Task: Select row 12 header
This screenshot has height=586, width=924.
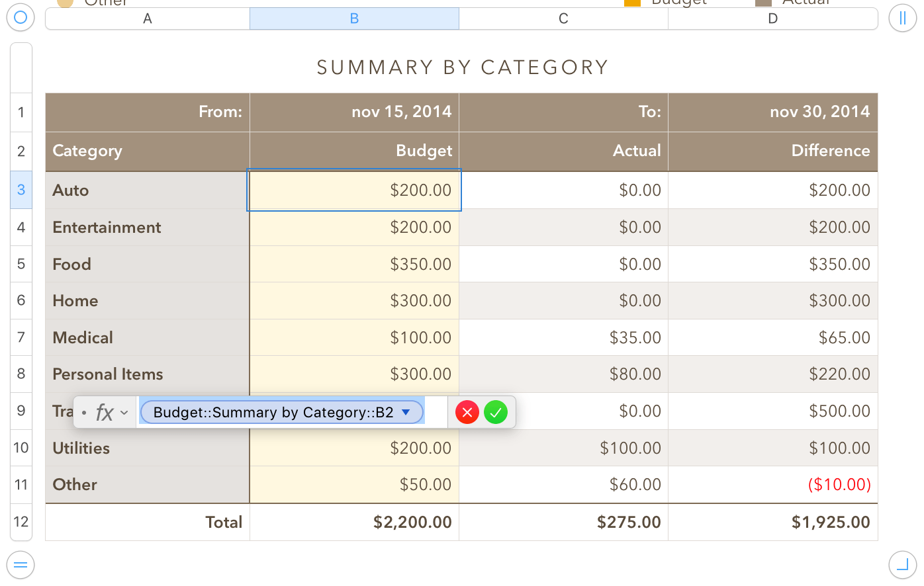Action: (x=21, y=522)
